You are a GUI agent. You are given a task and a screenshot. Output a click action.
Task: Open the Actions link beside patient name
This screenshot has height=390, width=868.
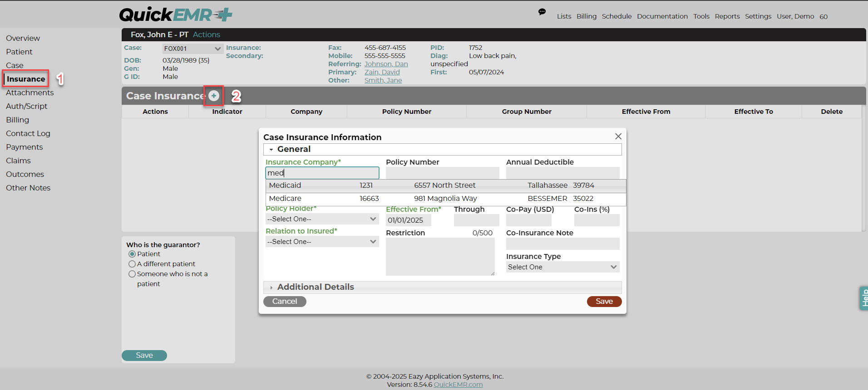pos(207,34)
